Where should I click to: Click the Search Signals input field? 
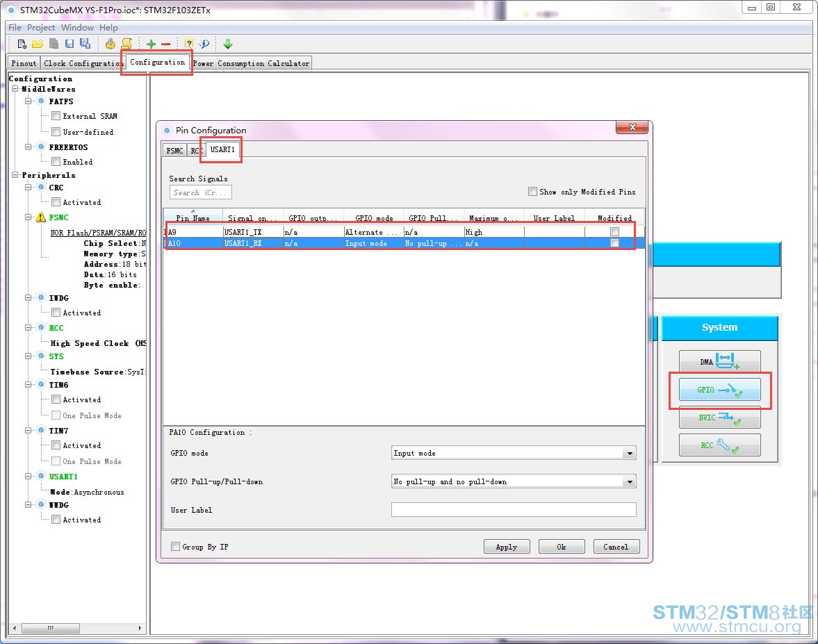tap(200, 192)
